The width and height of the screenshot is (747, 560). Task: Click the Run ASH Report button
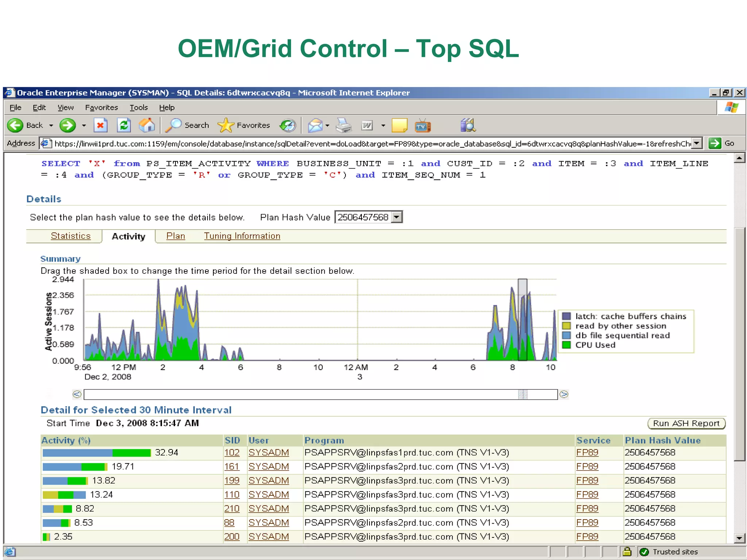coord(686,423)
